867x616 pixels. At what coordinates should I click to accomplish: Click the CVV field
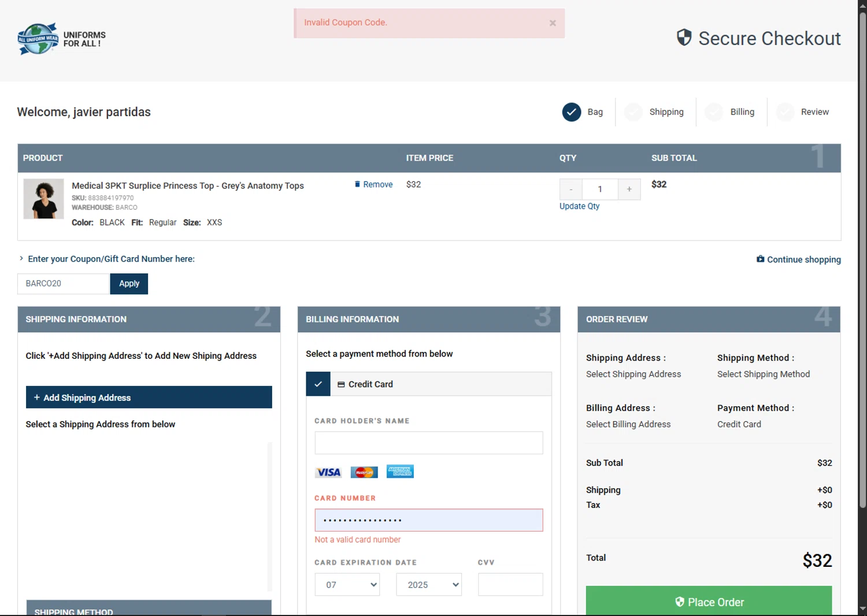click(510, 585)
